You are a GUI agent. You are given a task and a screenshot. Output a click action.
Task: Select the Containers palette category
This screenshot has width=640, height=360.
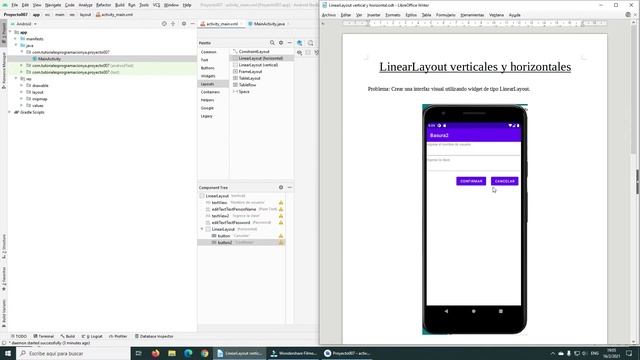pos(210,92)
